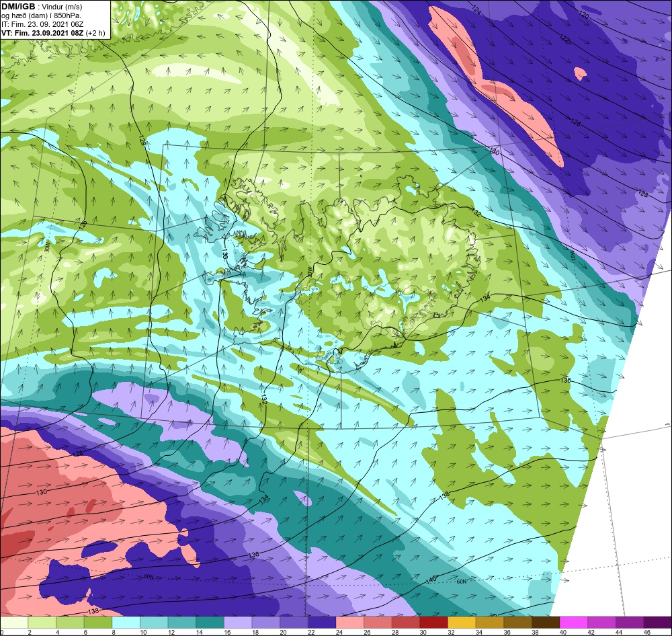
Task: Pick the 28–30 m/s red legend swatch
Action: [x=406, y=622]
